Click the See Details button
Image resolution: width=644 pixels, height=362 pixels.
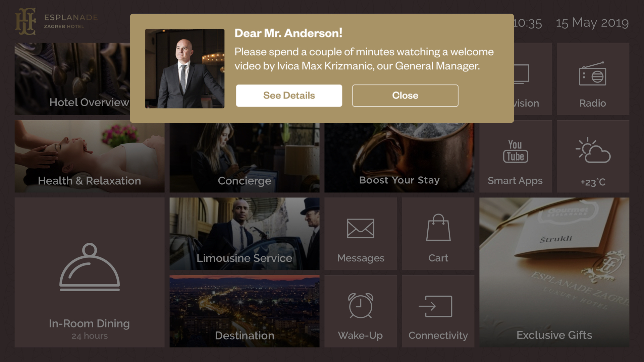pos(289,96)
